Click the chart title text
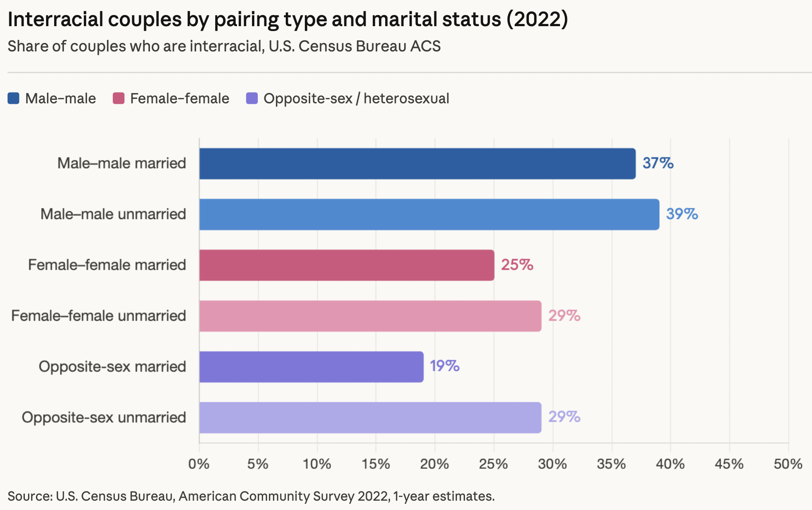The image size is (812, 510). pos(288,20)
